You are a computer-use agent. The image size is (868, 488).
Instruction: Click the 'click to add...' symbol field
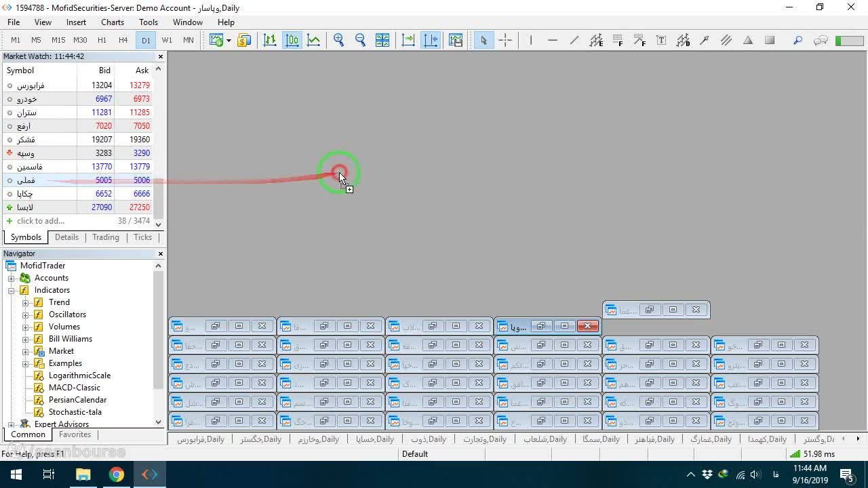click(41, 221)
